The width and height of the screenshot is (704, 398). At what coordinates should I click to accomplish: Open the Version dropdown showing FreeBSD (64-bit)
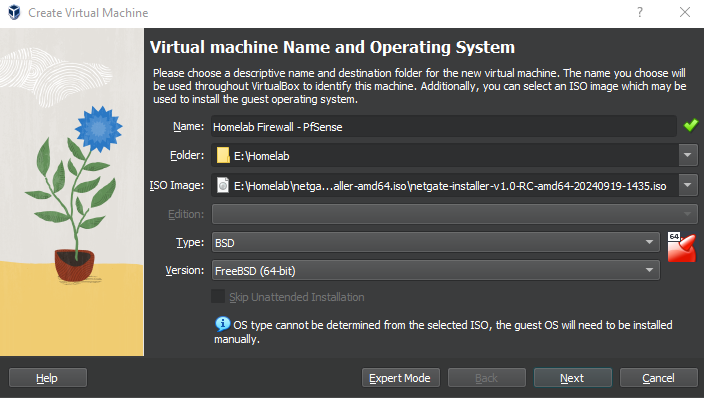click(436, 270)
